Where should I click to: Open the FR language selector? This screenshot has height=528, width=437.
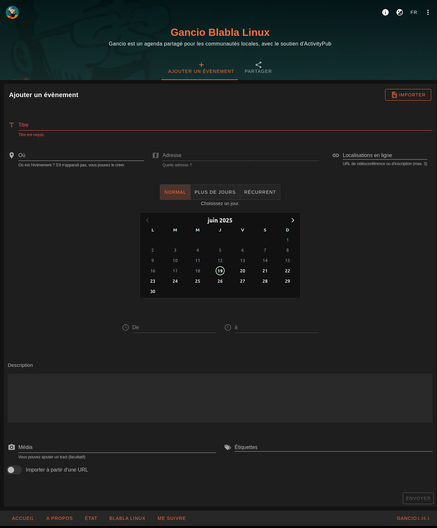pos(413,12)
